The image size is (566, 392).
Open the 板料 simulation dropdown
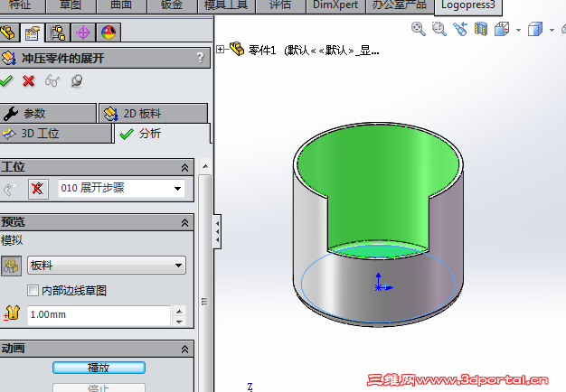pos(178,266)
